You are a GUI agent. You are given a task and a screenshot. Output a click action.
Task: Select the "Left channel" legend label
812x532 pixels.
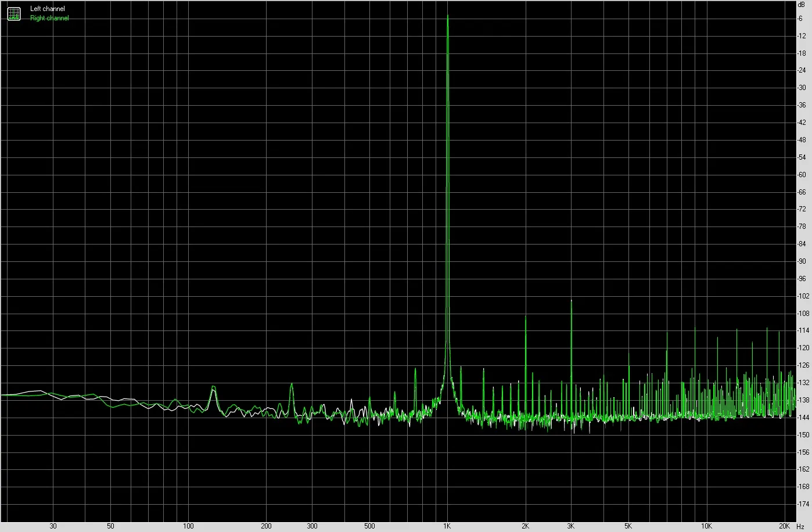pos(48,9)
